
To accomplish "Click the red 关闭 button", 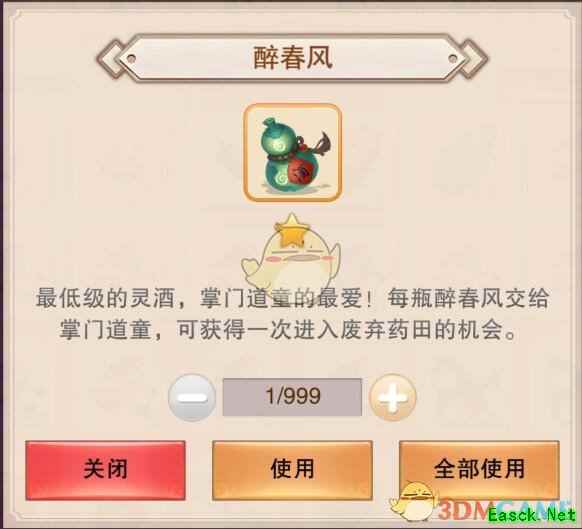I will click(105, 470).
